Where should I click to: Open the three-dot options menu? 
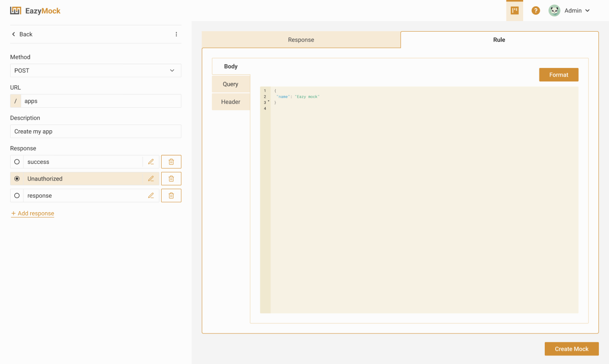[x=176, y=34]
